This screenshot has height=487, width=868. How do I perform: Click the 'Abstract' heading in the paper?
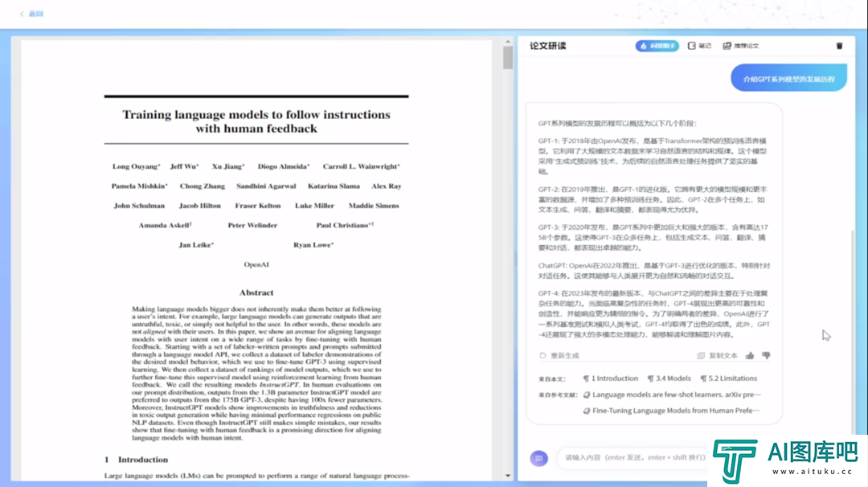(256, 293)
